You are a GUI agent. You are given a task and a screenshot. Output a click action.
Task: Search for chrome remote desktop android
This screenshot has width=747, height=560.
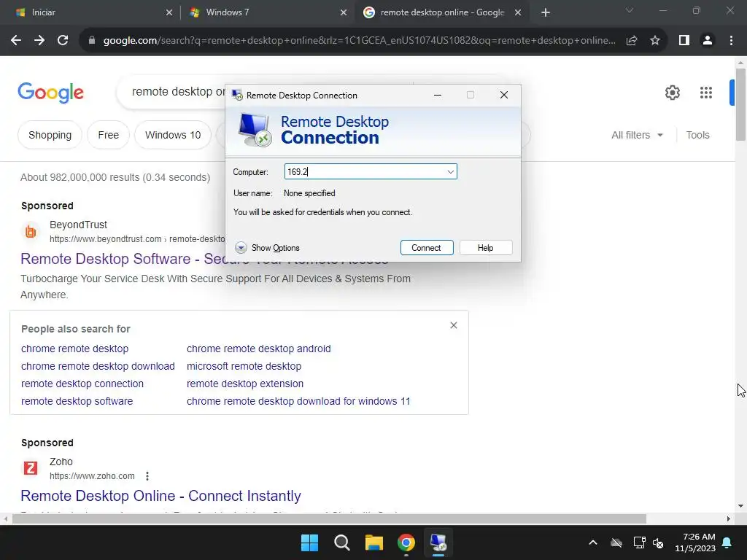pos(259,349)
